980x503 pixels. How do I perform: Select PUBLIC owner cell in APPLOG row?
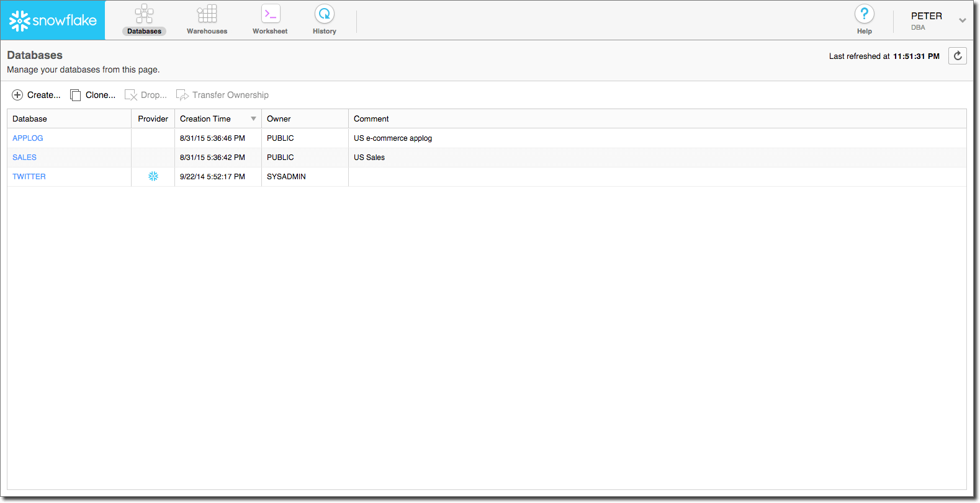305,138
